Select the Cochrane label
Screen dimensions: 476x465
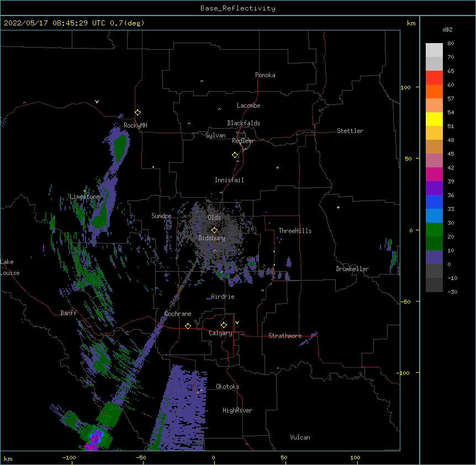[x=178, y=314]
